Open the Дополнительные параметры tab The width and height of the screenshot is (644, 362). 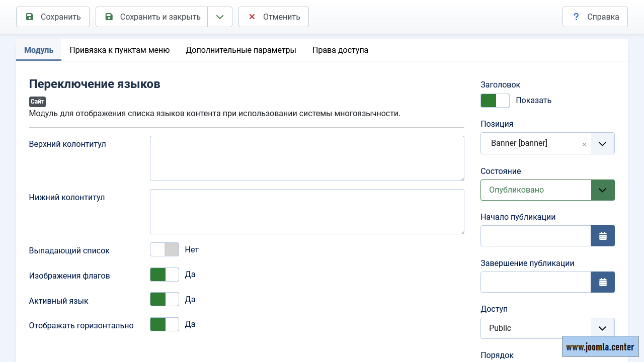[x=240, y=50]
